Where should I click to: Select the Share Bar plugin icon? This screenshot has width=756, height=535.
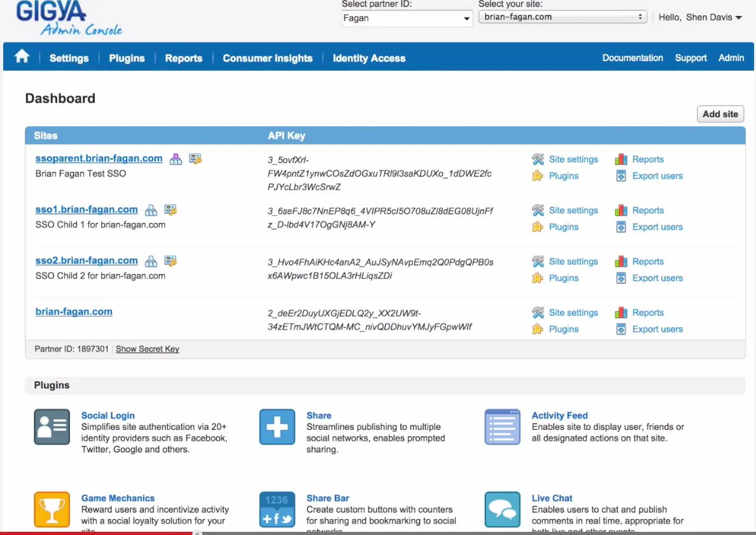point(276,510)
